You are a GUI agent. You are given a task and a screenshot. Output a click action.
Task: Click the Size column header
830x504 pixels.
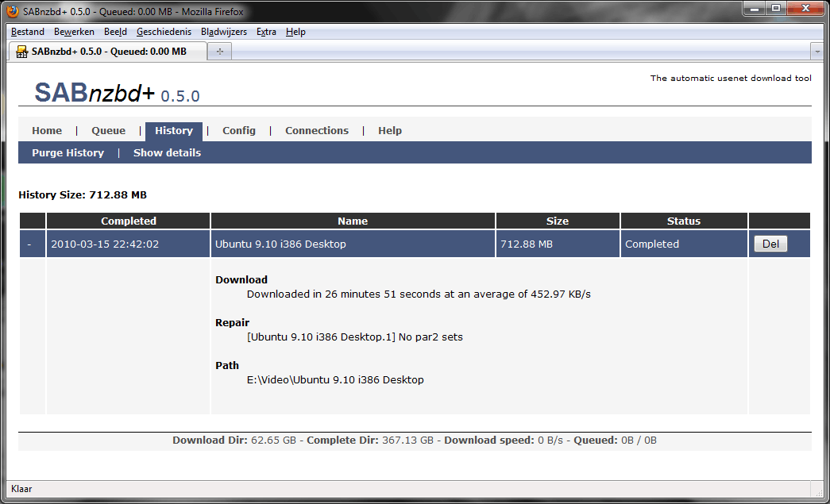coord(558,221)
